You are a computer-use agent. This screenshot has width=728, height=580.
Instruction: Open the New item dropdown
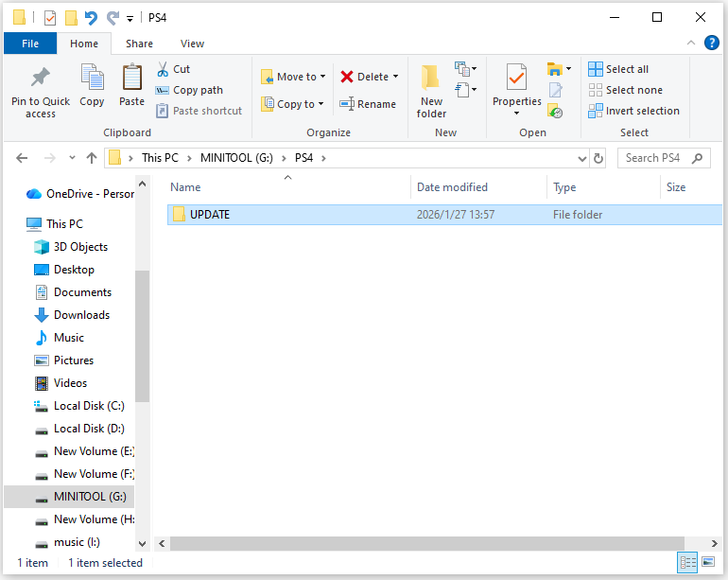click(x=466, y=69)
